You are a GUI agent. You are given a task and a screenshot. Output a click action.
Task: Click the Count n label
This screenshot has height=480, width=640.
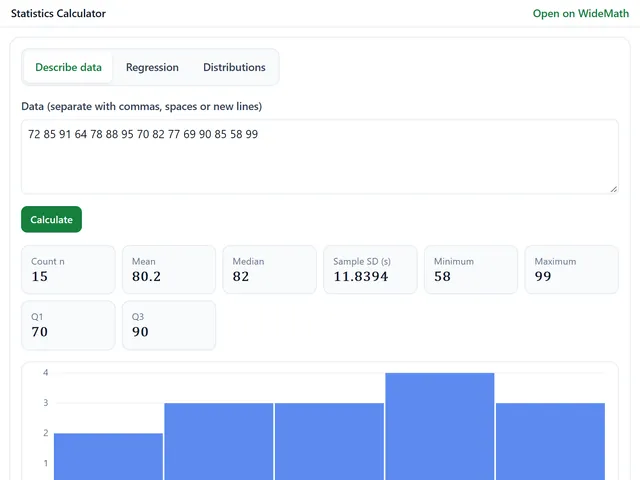click(x=48, y=262)
